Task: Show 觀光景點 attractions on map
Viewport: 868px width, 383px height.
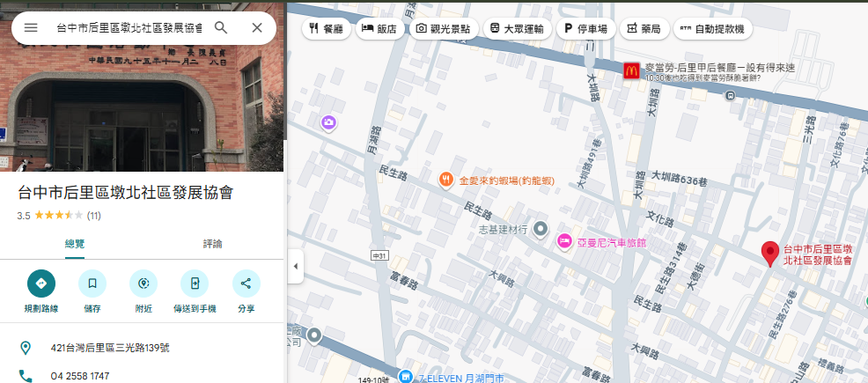Action: tap(446, 29)
